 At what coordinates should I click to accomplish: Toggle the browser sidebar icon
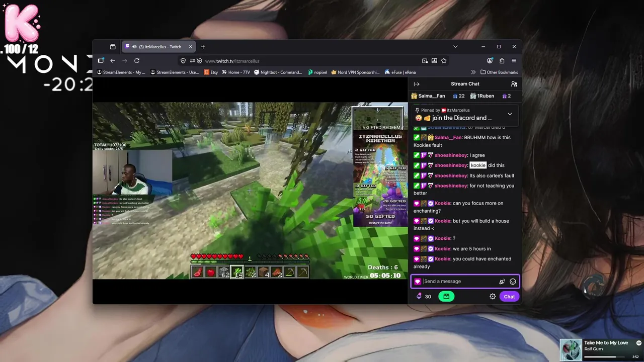point(101,61)
